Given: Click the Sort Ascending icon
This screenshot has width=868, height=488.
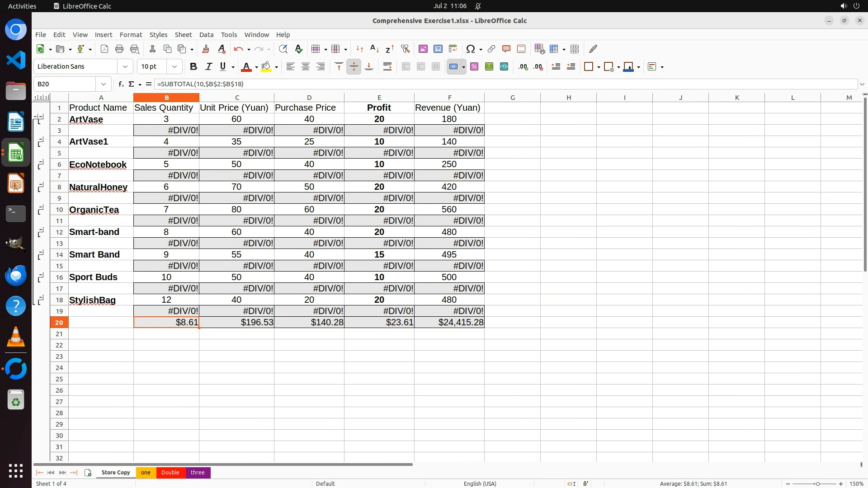Looking at the screenshot, I should (x=374, y=49).
